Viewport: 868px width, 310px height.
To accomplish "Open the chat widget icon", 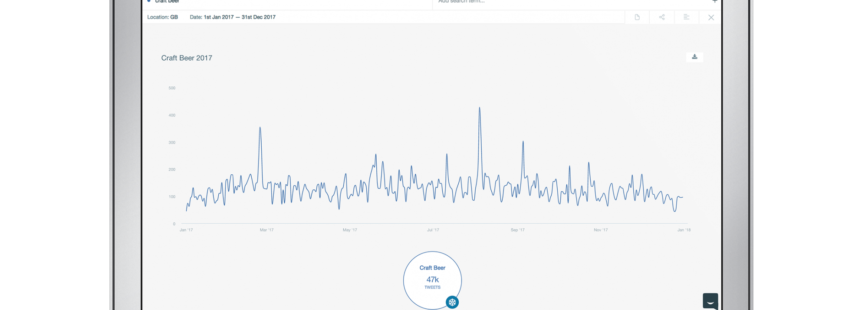I will point(710,301).
